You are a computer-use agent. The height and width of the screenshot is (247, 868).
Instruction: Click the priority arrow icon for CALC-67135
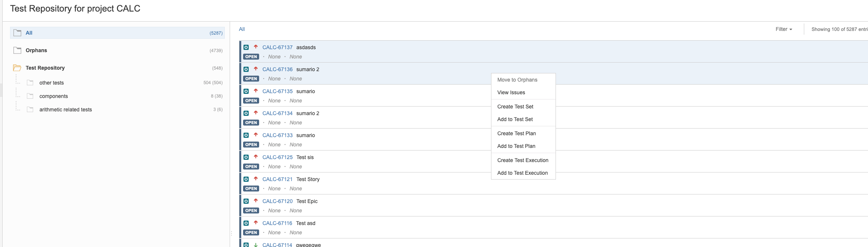tap(256, 91)
